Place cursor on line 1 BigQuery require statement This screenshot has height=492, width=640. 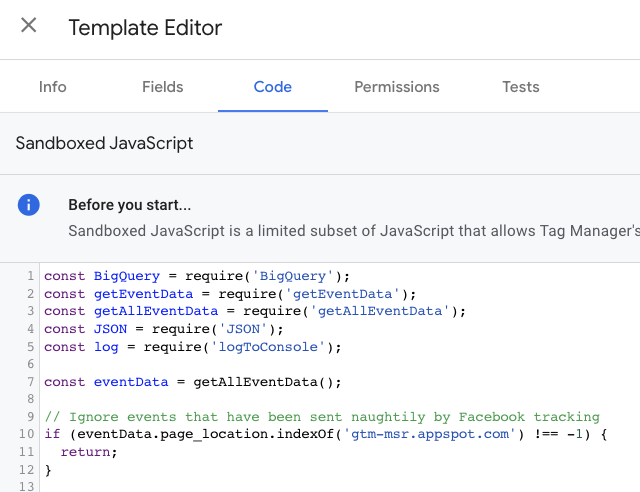click(197, 276)
